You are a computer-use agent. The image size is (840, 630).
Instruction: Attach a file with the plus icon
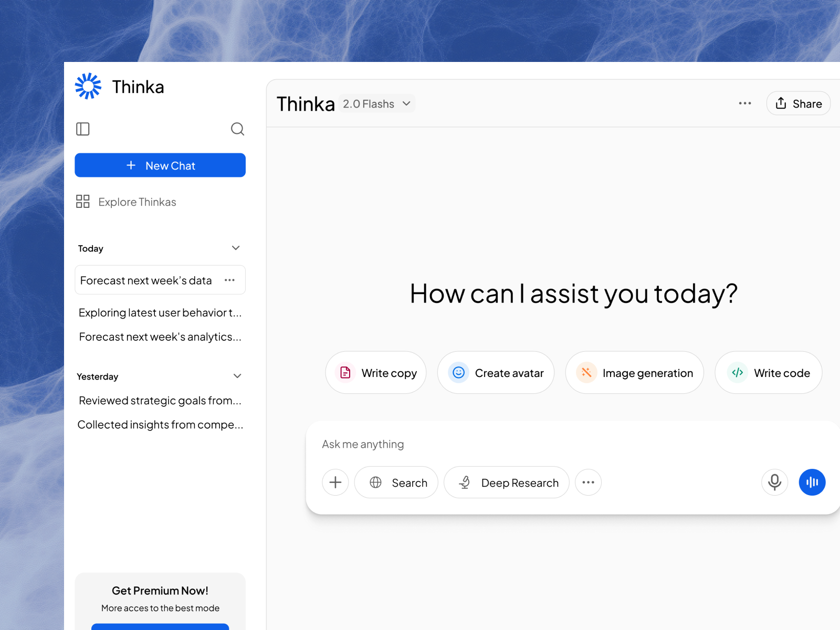coord(335,482)
